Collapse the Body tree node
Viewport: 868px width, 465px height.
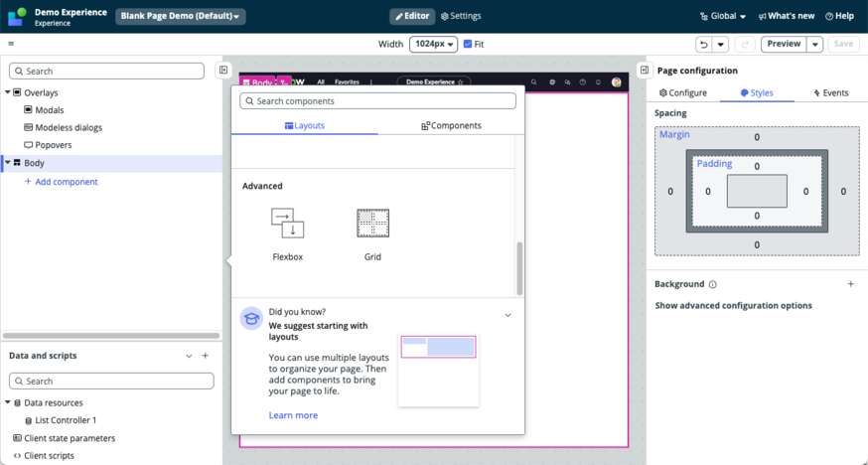pyautogui.click(x=8, y=163)
